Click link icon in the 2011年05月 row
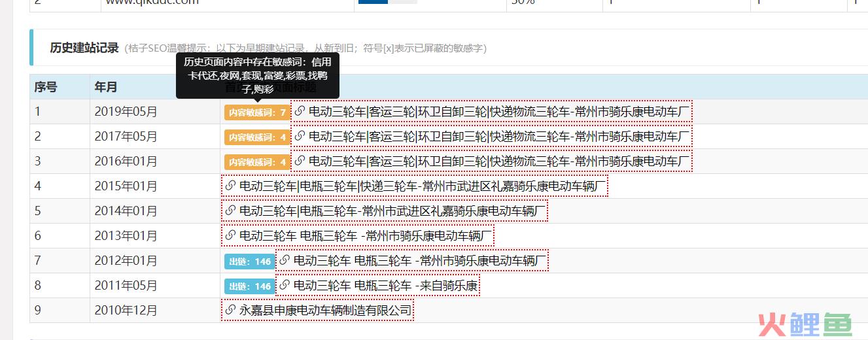Viewport: 868px width, 340px height. click(285, 285)
